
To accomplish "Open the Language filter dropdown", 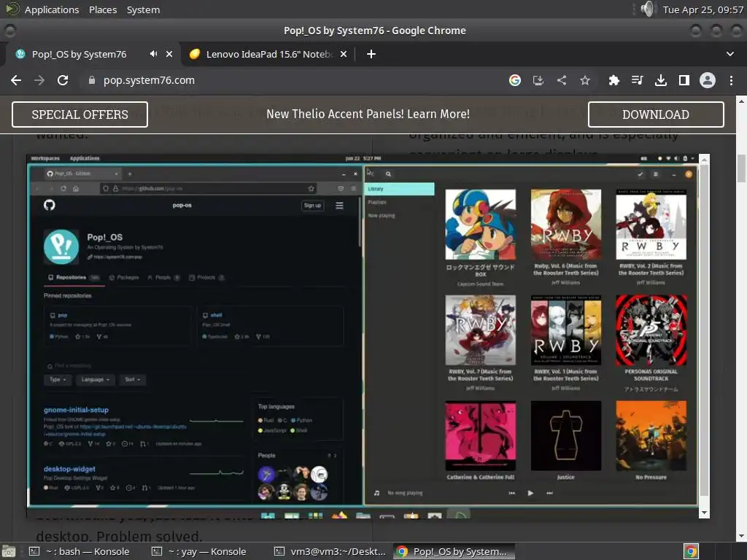I will coord(96,379).
